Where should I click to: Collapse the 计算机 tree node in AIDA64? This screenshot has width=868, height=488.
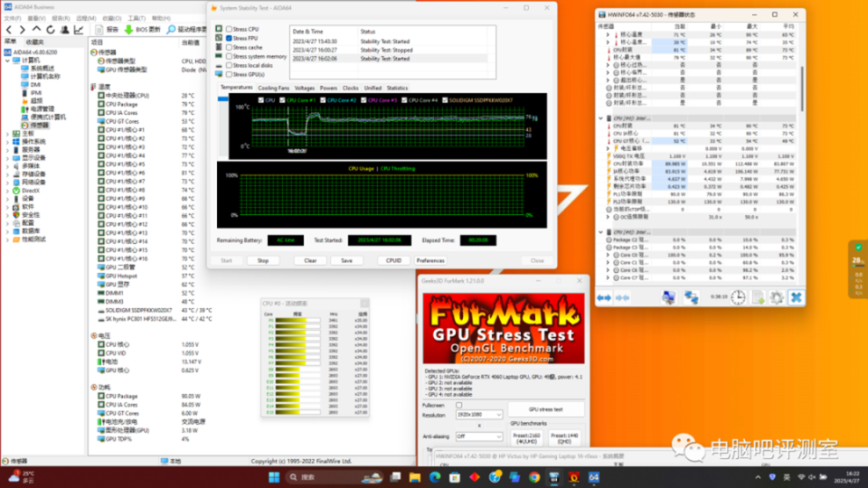coord(7,60)
